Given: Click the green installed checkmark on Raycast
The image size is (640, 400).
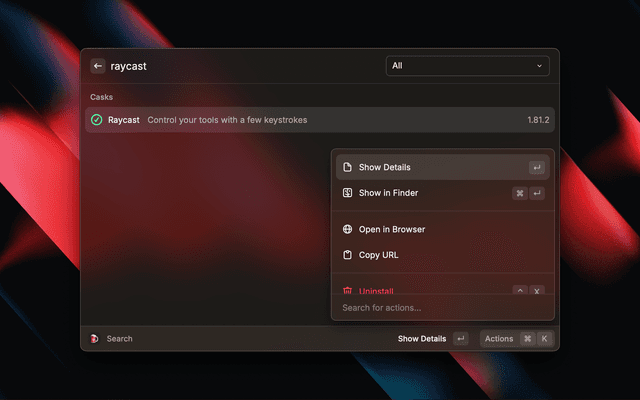Looking at the screenshot, I should (96, 120).
